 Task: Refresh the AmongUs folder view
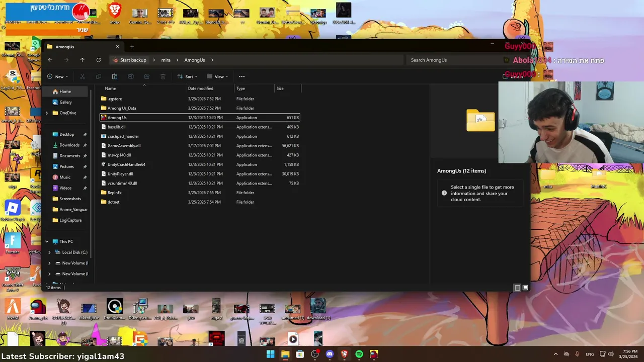click(x=98, y=60)
